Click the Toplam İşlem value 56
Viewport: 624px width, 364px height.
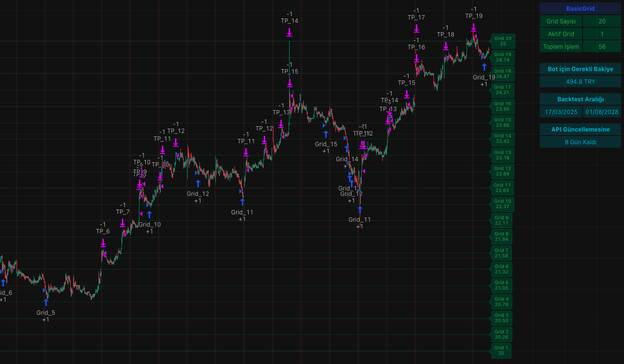[602, 47]
